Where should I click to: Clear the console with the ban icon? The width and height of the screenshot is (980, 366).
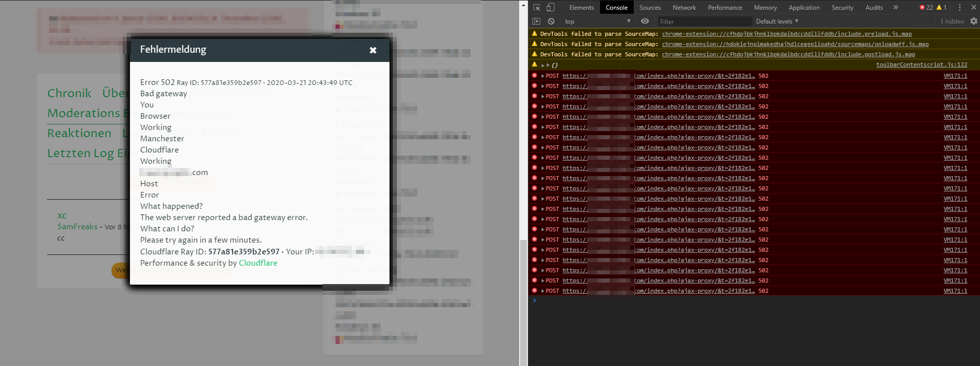551,21
